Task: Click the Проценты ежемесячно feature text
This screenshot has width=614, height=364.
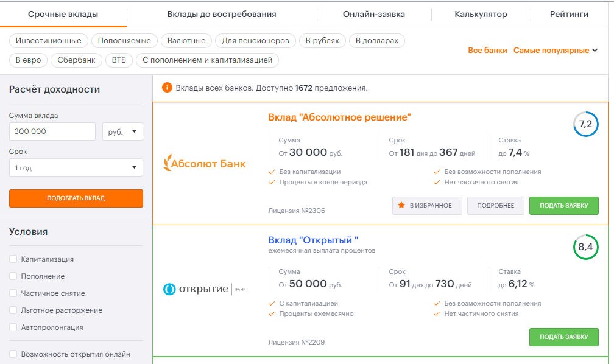Action: 316,313
